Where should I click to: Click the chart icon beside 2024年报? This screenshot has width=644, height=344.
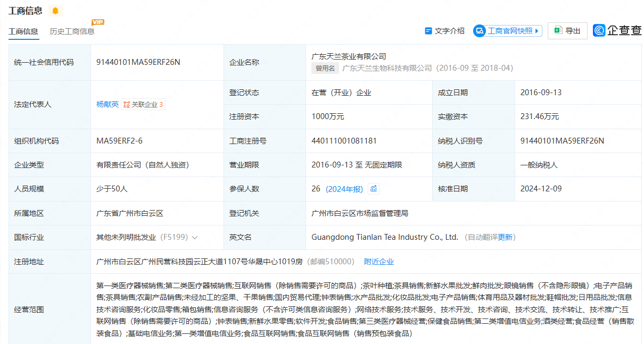[x=374, y=189]
